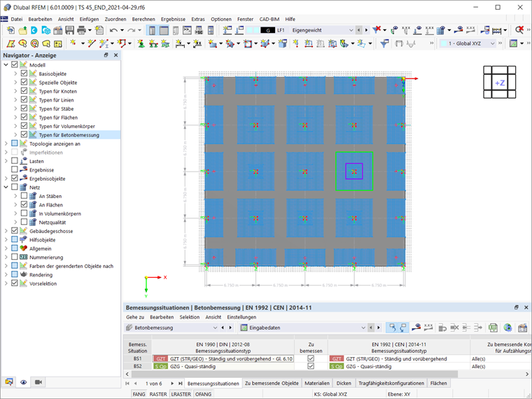
Task: Open the Berechnen menu
Action: (x=143, y=19)
